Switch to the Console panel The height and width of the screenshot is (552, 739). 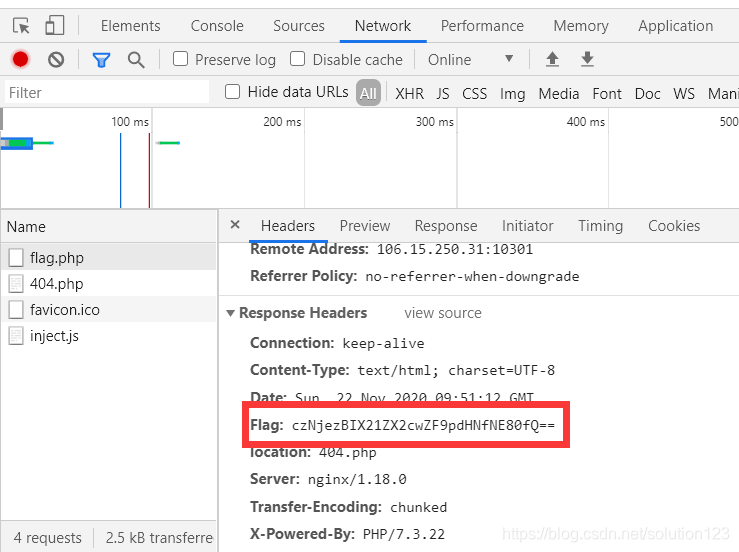(217, 26)
